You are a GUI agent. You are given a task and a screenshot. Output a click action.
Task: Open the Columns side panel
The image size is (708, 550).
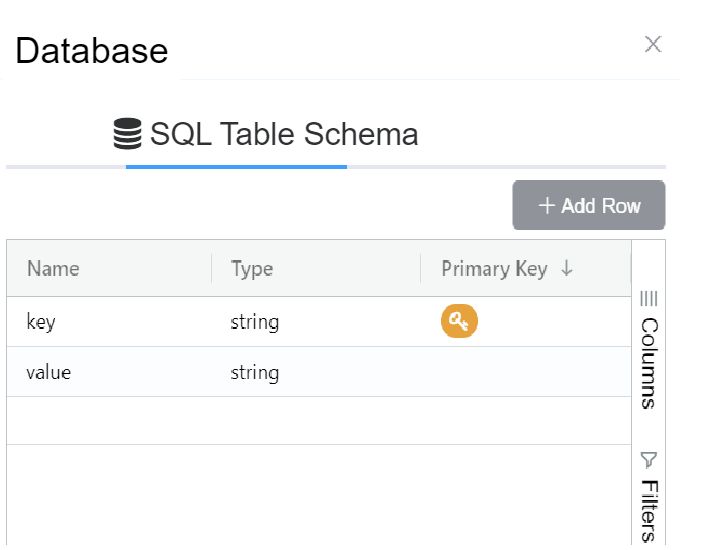coord(648,362)
